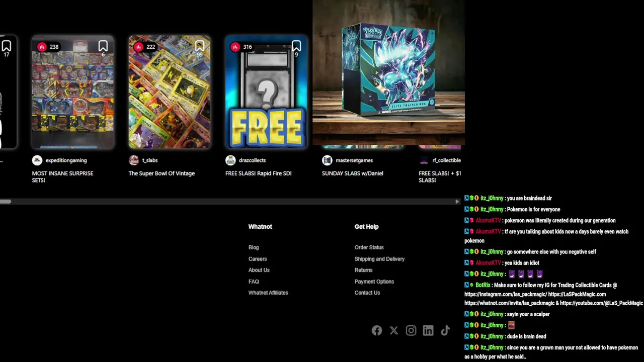The width and height of the screenshot is (644, 362).
Task: Click the 316 viewers live badge
Action: 242,47
